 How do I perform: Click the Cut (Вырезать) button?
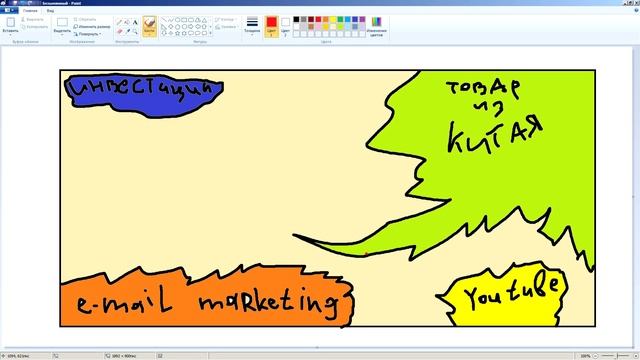pyautogui.click(x=32, y=19)
